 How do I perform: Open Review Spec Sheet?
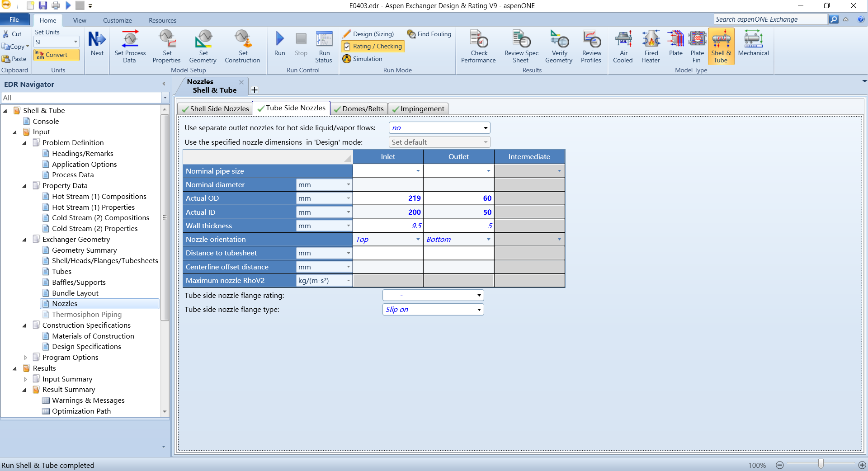521,47
